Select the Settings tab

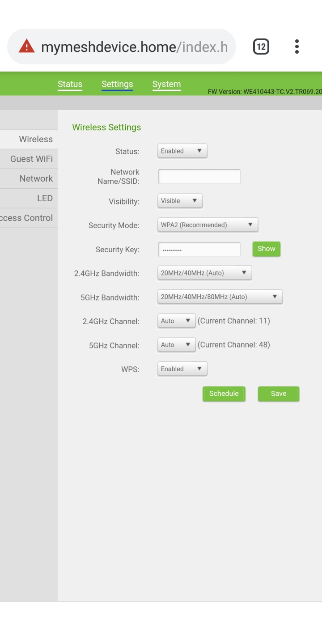[117, 84]
